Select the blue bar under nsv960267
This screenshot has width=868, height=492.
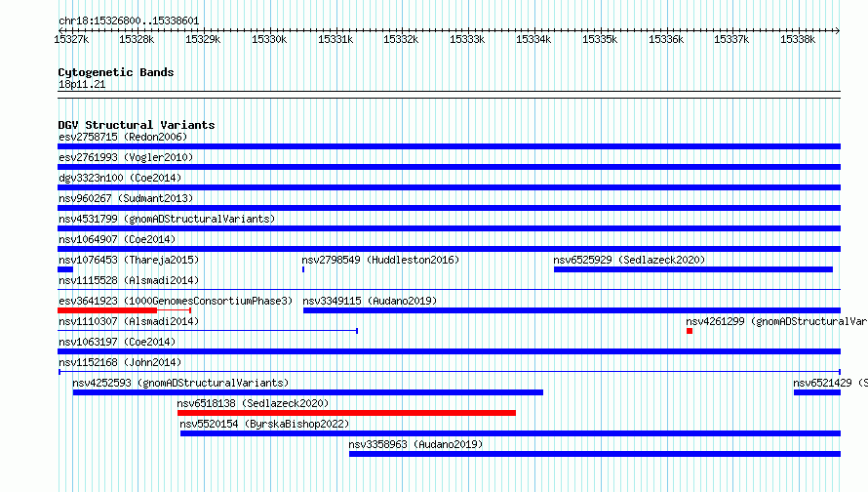(x=449, y=208)
